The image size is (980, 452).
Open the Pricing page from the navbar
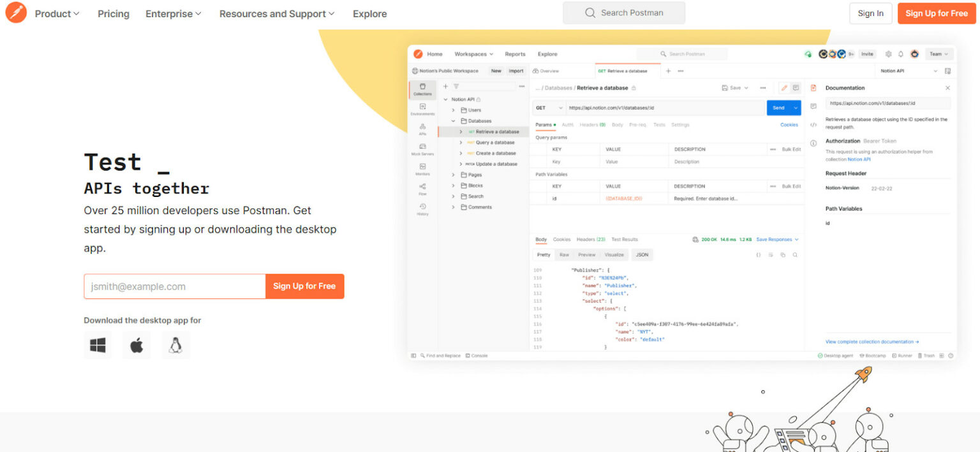coord(114,13)
